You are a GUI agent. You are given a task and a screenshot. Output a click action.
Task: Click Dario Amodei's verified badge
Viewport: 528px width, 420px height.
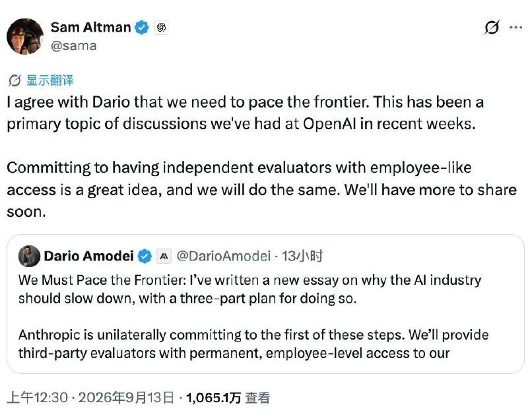(145, 256)
